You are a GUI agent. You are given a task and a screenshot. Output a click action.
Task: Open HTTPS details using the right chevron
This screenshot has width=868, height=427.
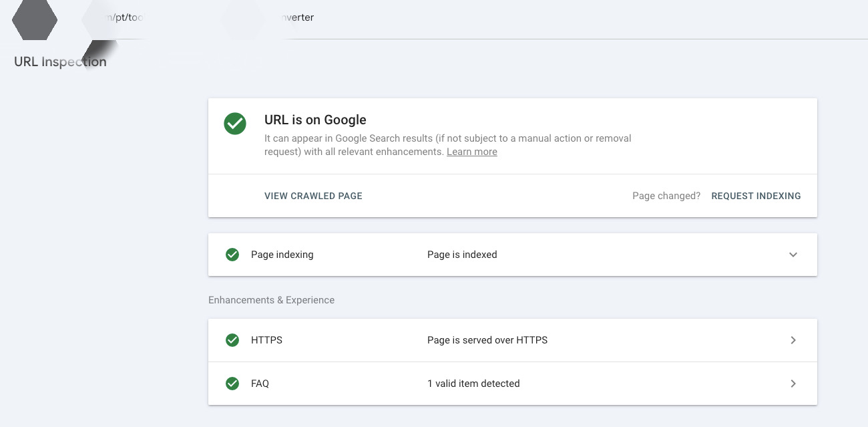(793, 340)
